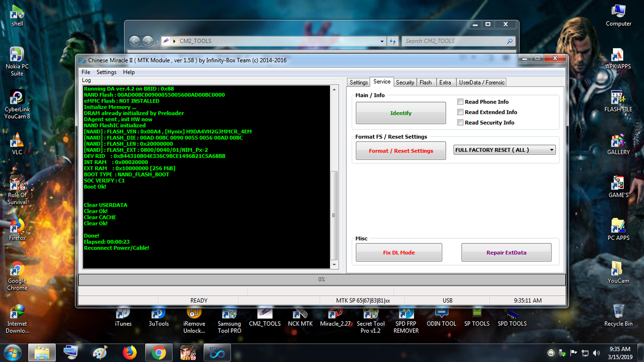Click the log scroll up arrow
This screenshot has height=362, width=644.
tap(334, 89)
